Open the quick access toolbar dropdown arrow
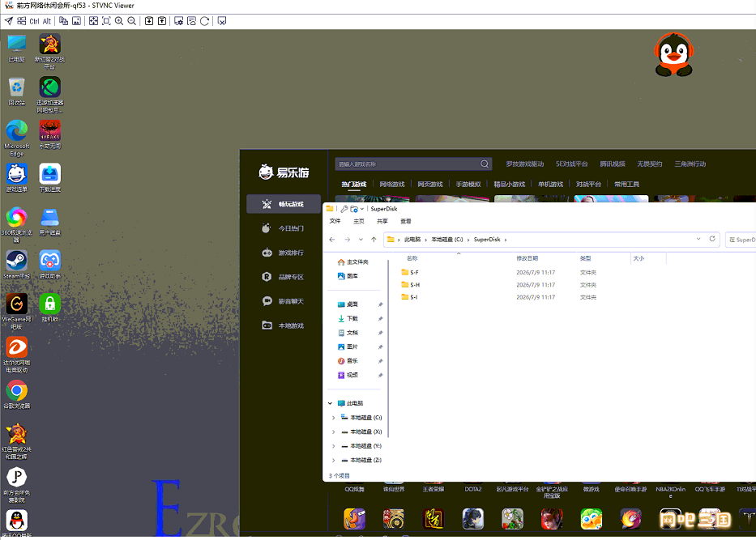756x540 pixels. coord(362,209)
